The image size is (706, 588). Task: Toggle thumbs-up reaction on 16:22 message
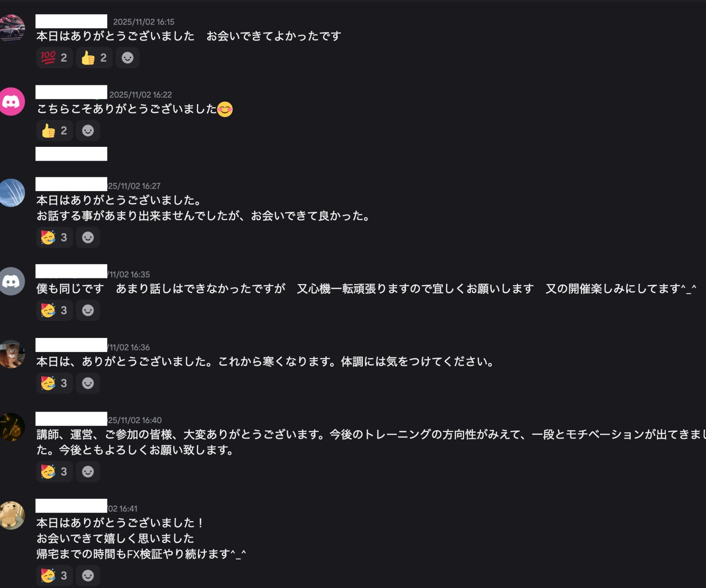coord(54,131)
